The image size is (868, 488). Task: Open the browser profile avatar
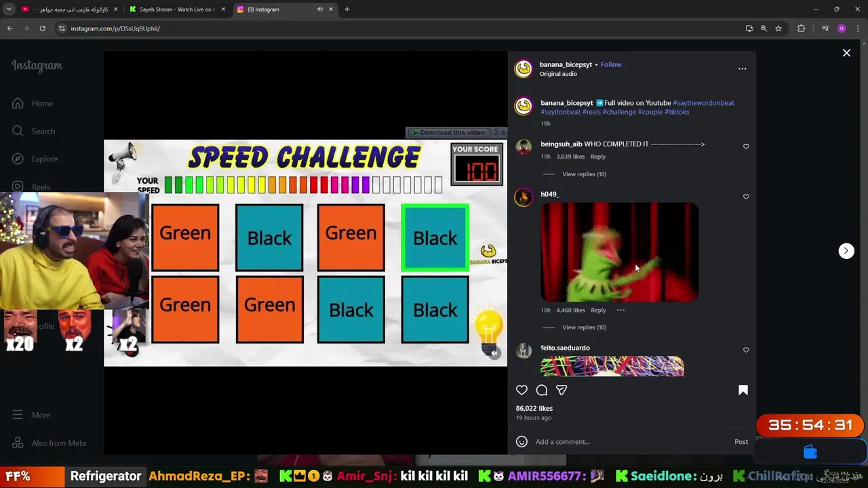click(x=842, y=28)
